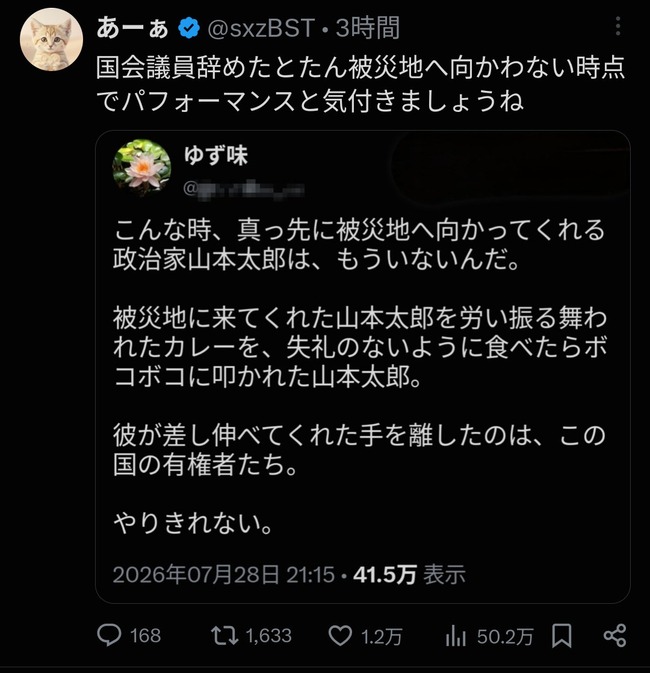Open the quoted post timestamp 2026年07月28日 21:15
The width and height of the screenshot is (650, 673).
[224, 574]
